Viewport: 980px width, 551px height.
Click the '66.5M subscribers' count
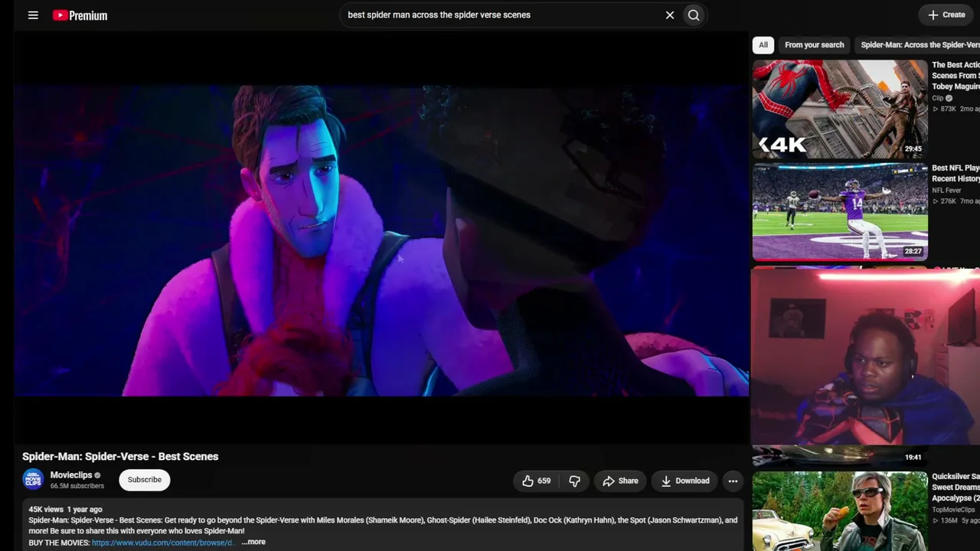coord(77,486)
